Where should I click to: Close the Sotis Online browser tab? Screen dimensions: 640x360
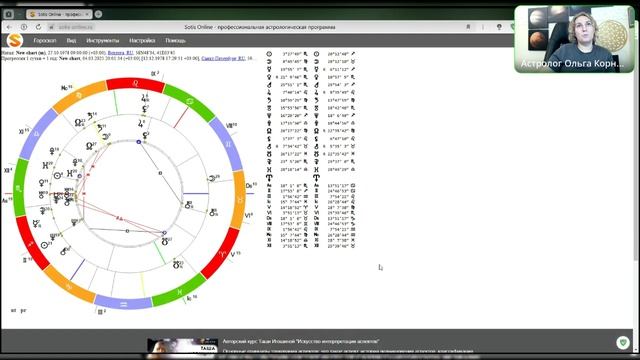tap(87, 14)
